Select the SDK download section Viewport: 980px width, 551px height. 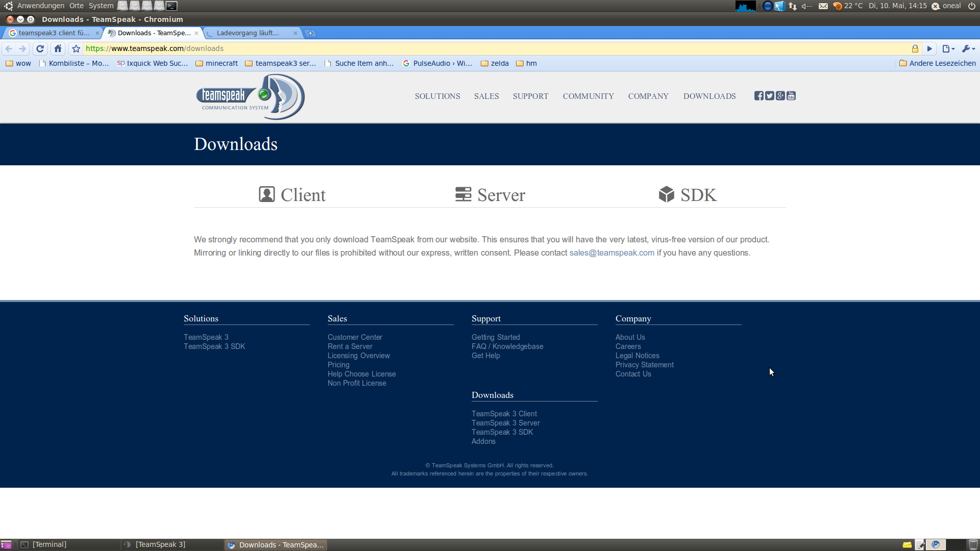(688, 194)
